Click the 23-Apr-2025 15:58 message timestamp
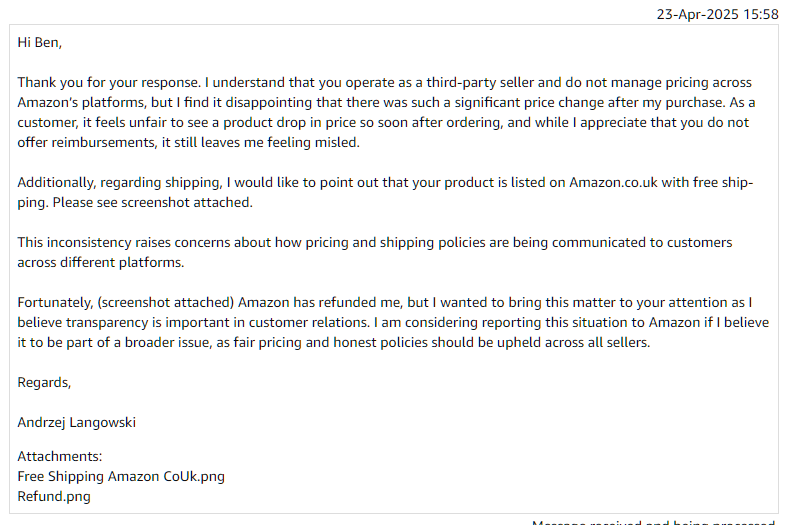 pos(717,14)
